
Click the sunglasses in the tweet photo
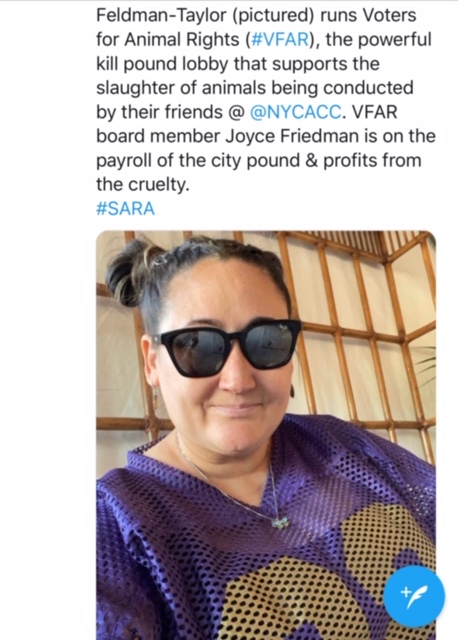tap(227, 346)
